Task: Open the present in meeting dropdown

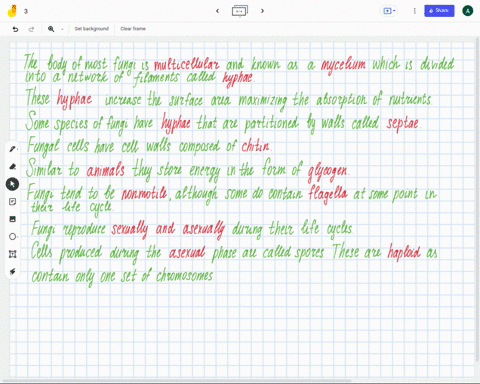Action: tap(389, 11)
